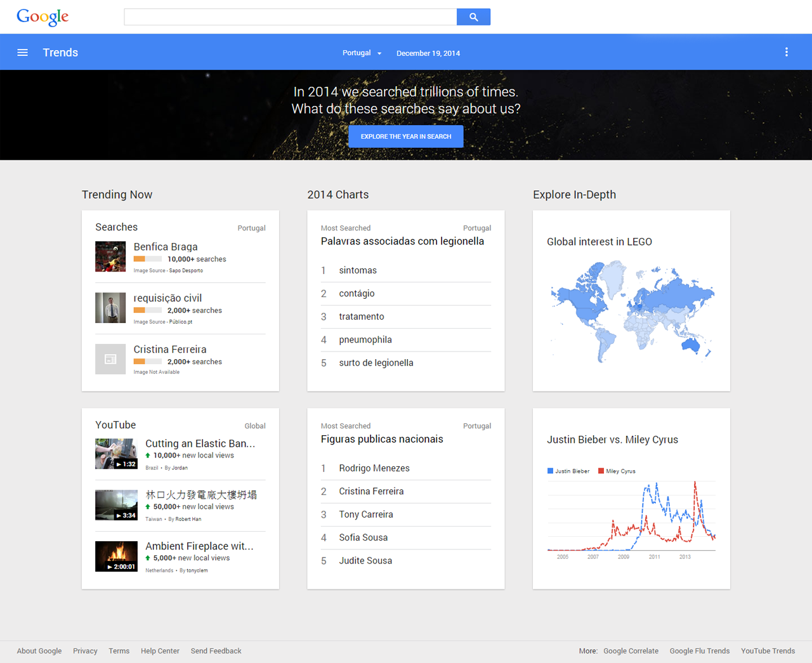The height and width of the screenshot is (663, 812).
Task: Click the red Miley Cyrus legend swatch
Action: [x=601, y=471]
